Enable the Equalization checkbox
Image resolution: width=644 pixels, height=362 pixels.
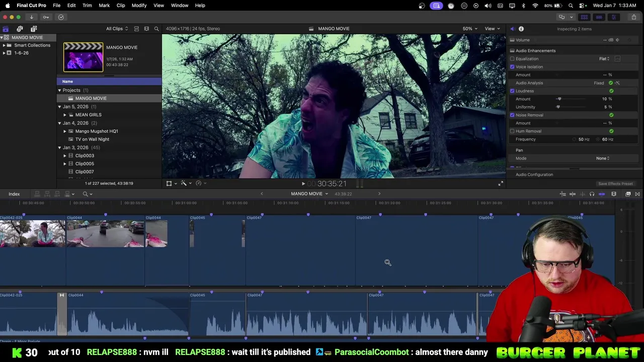512,59
